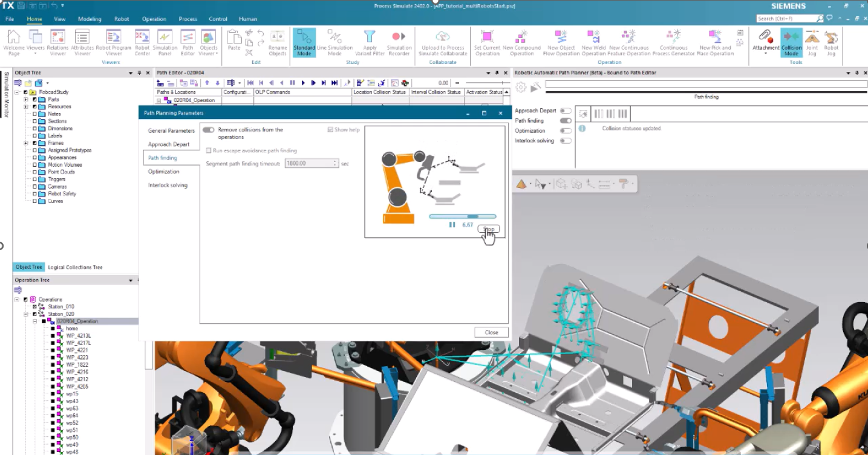Image resolution: width=868 pixels, height=455 pixels.
Task: Collapse the Station_020 operation node
Action: (26, 314)
